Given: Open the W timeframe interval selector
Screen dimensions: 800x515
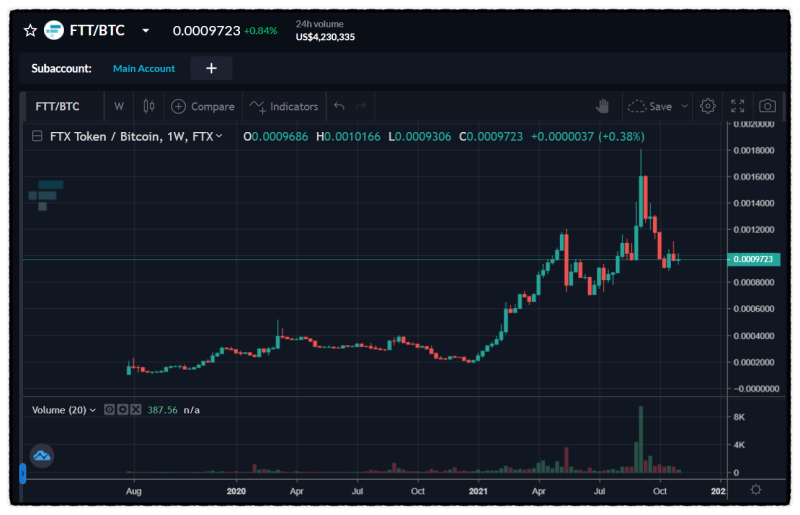Looking at the screenshot, I should coord(119,106).
